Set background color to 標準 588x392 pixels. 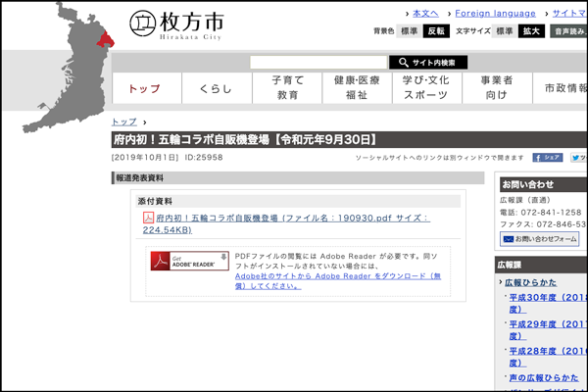click(x=408, y=31)
